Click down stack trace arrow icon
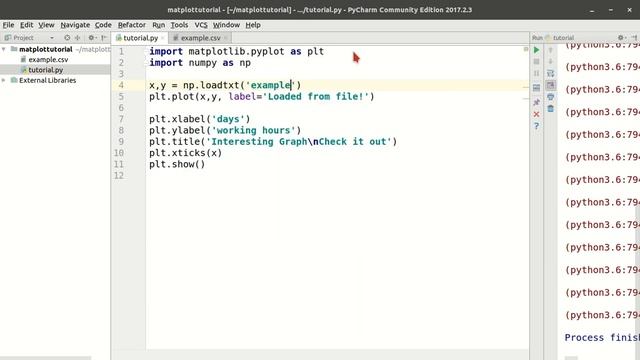This screenshot has height=360, width=640. click(551, 62)
